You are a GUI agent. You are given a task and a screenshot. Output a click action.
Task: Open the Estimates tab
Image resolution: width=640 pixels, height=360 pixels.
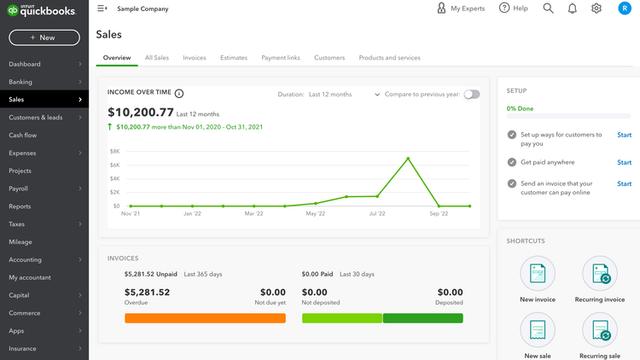(x=234, y=58)
